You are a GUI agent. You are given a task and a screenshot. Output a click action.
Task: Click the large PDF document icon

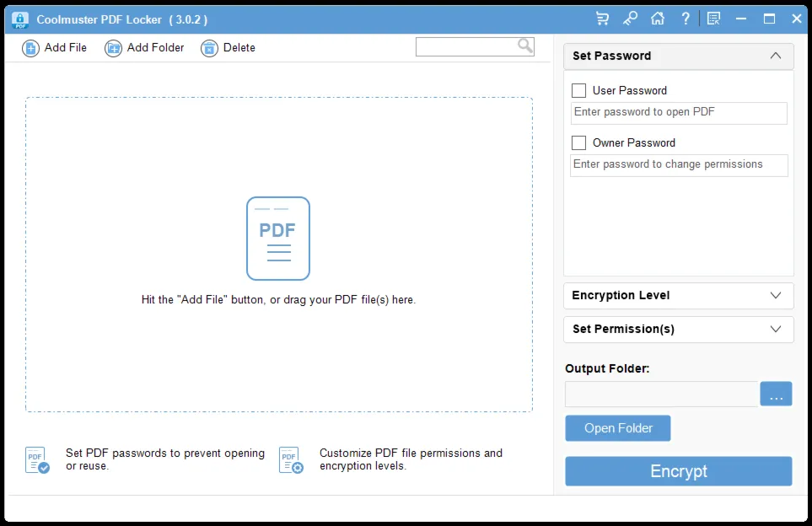click(x=278, y=239)
